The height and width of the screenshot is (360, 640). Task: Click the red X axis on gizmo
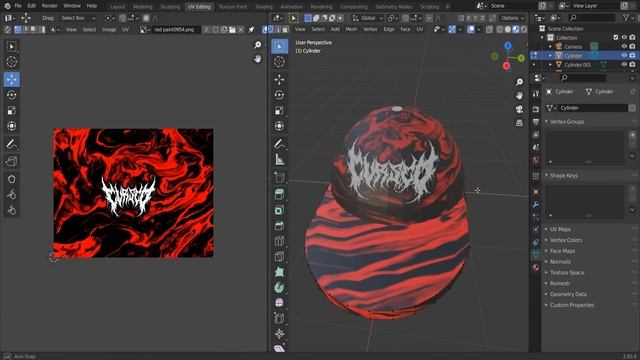pyautogui.click(x=506, y=66)
